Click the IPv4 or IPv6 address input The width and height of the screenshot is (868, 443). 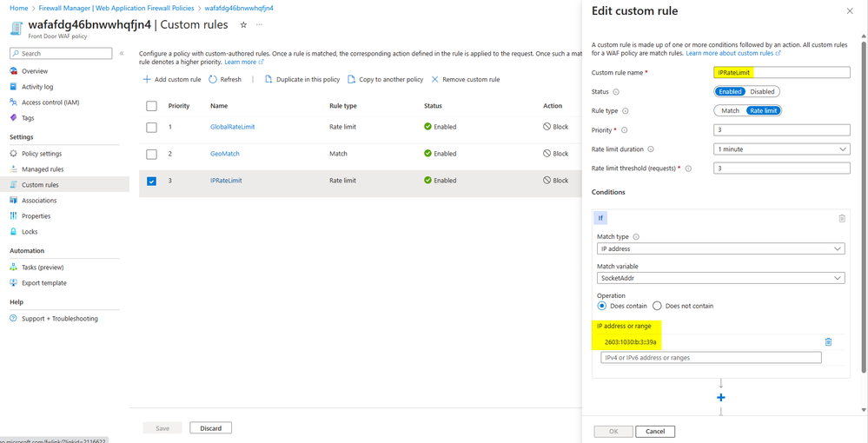click(711, 358)
